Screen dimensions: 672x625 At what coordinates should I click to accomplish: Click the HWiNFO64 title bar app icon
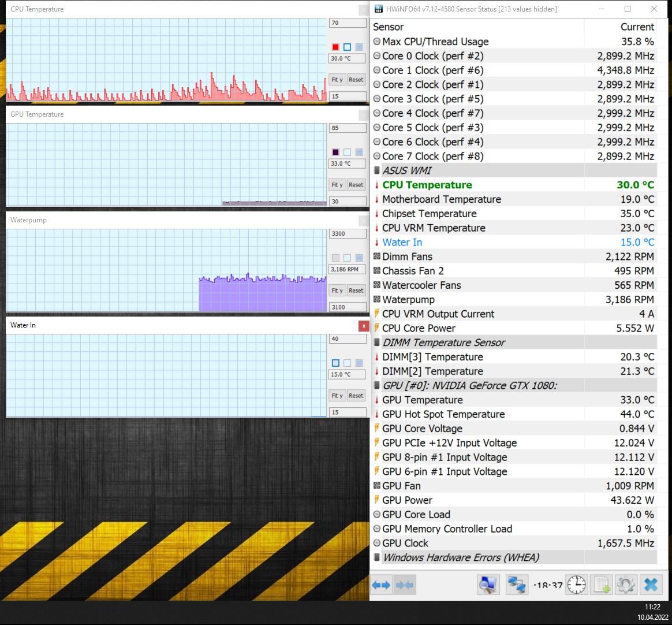tap(378, 9)
